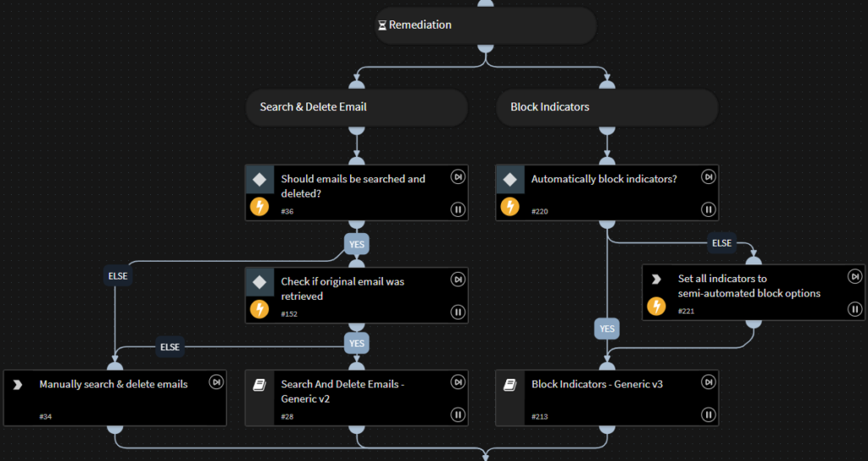Viewport: 868px width, 461px height.
Task: Click task number #220 label
Action: point(540,211)
